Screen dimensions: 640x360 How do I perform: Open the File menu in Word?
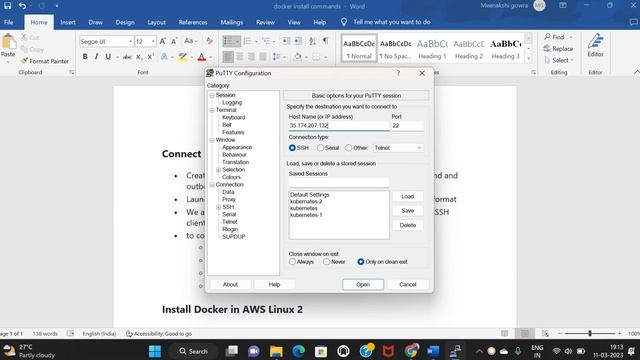point(9,22)
